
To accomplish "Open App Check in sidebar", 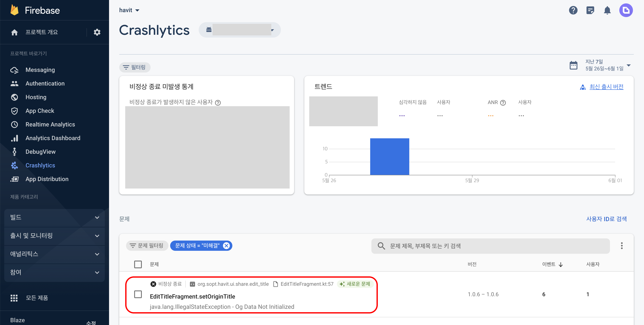I will (x=40, y=111).
